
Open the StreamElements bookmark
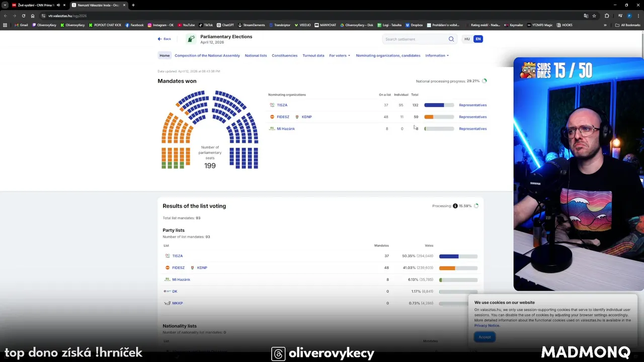[252, 25]
